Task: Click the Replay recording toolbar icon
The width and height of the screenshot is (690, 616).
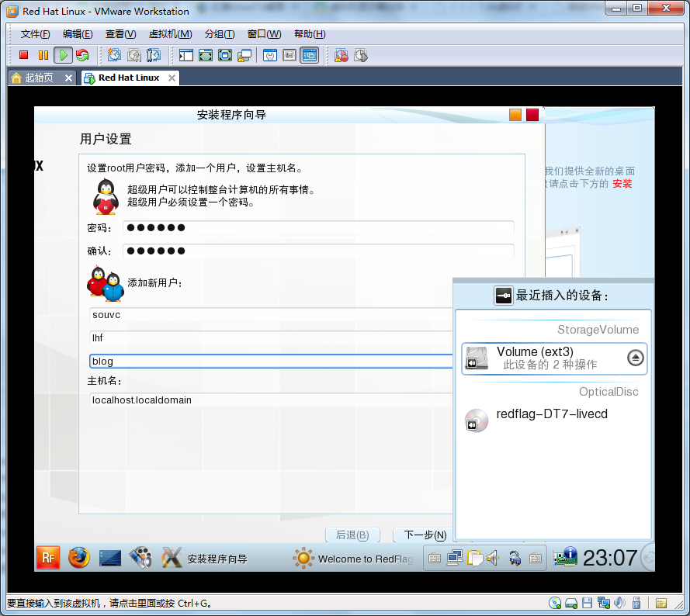Action: point(360,55)
